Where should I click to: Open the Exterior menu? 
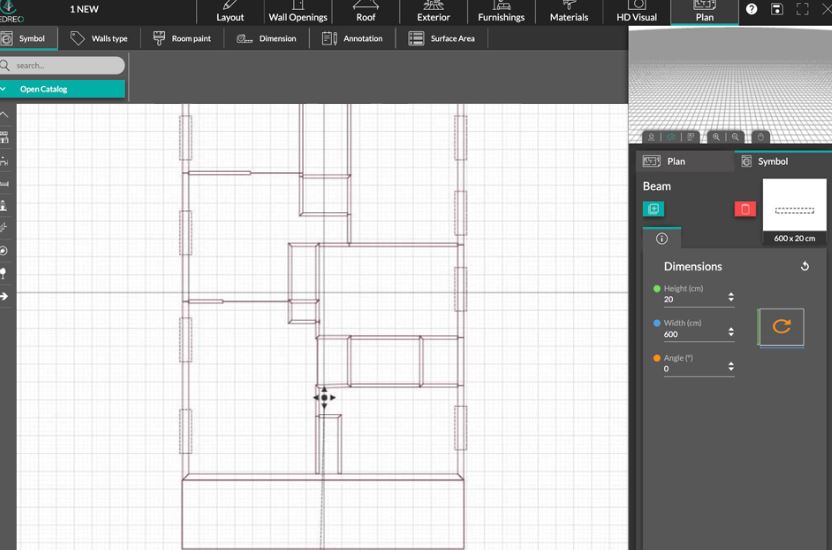[x=434, y=12]
